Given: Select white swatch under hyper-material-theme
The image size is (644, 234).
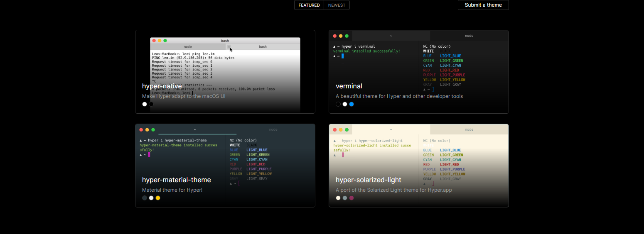Looking at the screenshot, I should [151, 198].
